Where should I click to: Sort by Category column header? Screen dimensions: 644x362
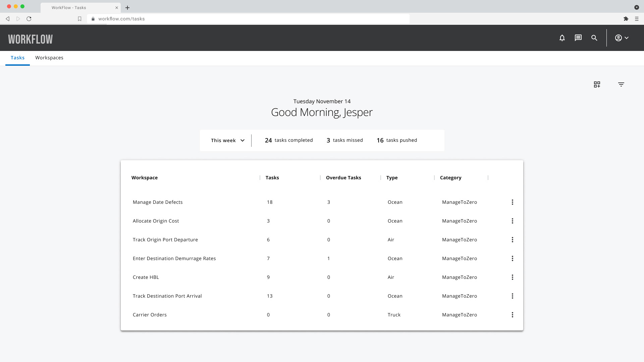451,178
